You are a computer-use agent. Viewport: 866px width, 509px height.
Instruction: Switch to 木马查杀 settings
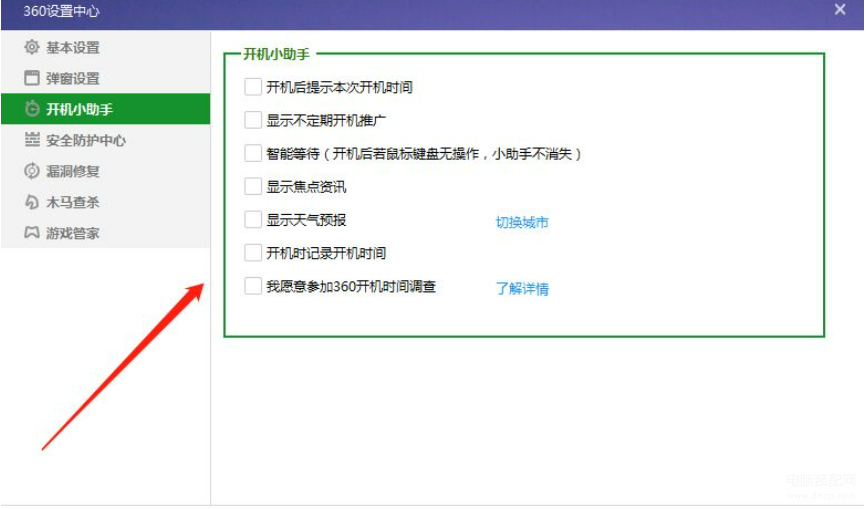(x=105, y=202)
